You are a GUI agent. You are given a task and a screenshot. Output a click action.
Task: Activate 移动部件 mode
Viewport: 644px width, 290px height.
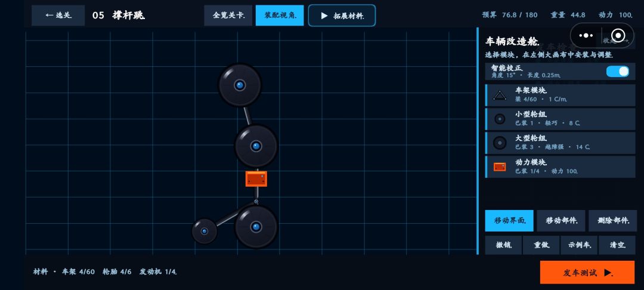click(x=561, y=221)
